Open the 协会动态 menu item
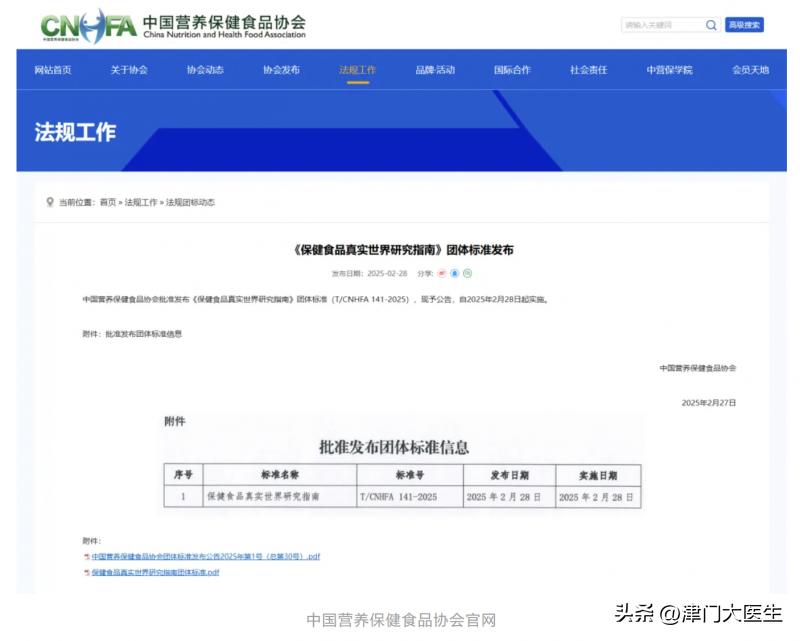The width and height of the screenshot is (800, 641). 205,70
